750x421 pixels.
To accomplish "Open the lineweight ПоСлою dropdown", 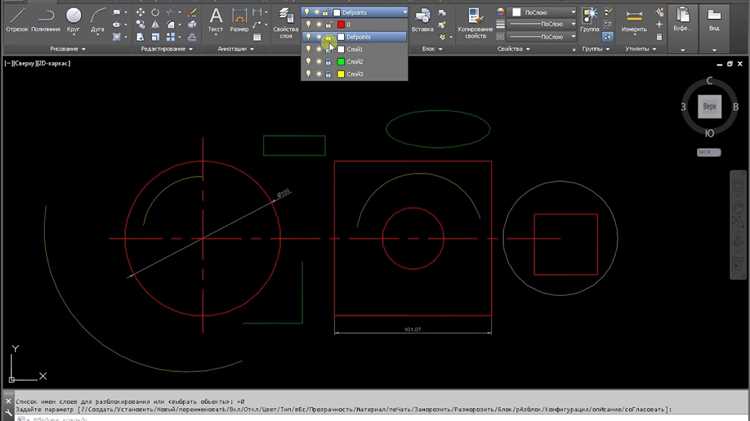I will [x=543, y=24].
